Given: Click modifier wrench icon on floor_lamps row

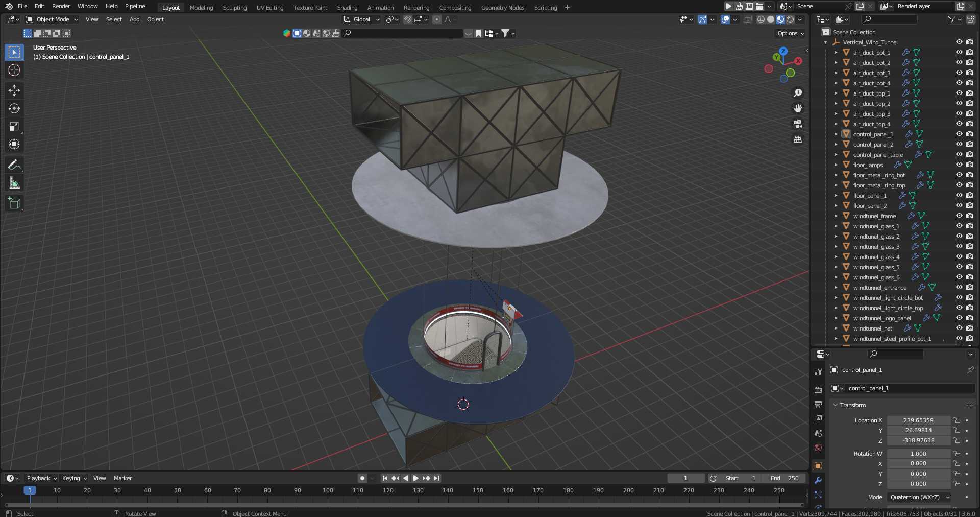Looking at the screenshot, I should point(897,165).
